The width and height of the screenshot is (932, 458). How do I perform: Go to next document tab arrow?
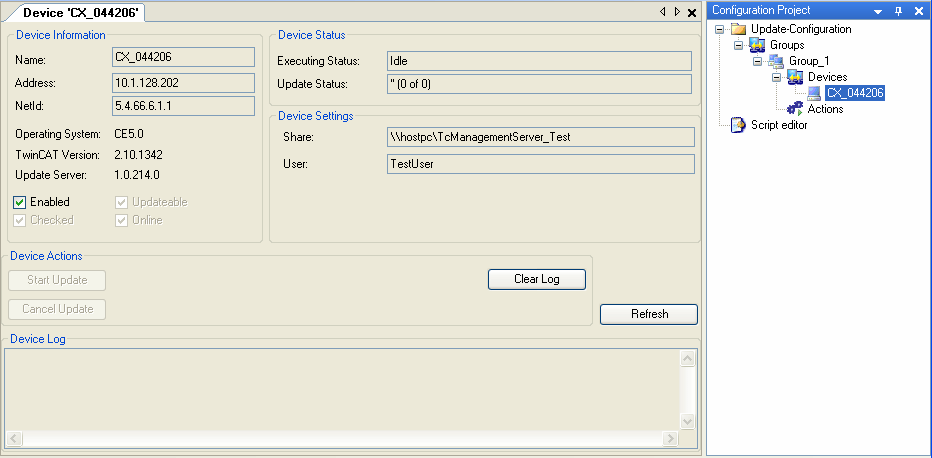tap(677, 12)
